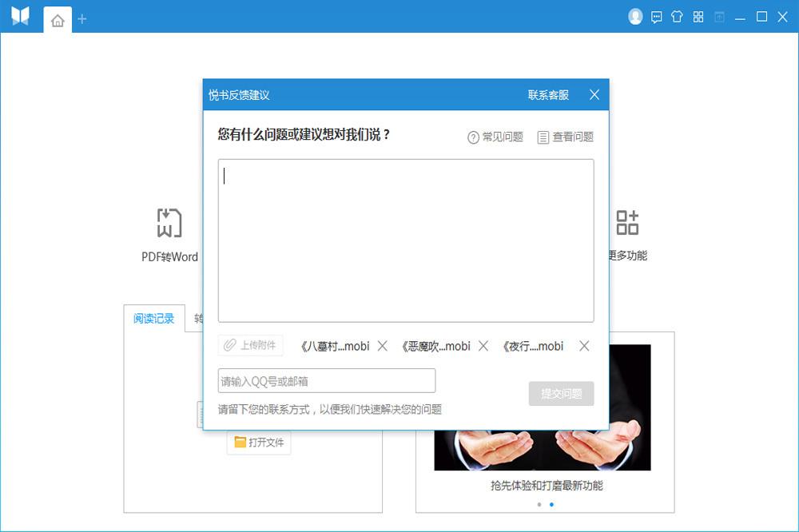Remove the 《恶魔吹...mobi attachment

click(483, 346)
